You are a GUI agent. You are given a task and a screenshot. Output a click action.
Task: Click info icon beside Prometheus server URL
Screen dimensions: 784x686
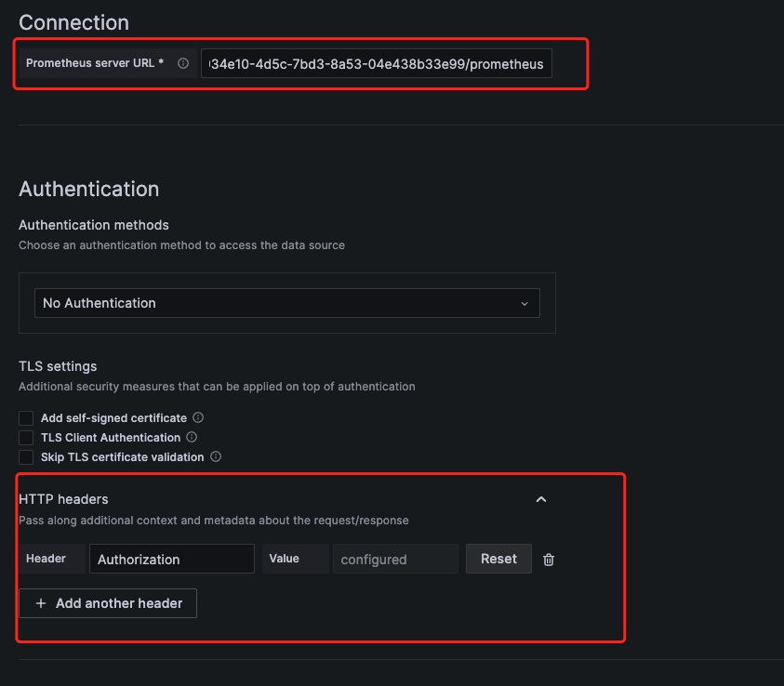point(183,64)
